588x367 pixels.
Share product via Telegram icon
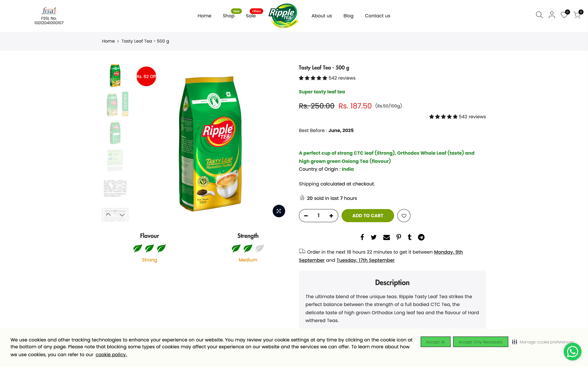pyautogui.click(x=421, y=237)
